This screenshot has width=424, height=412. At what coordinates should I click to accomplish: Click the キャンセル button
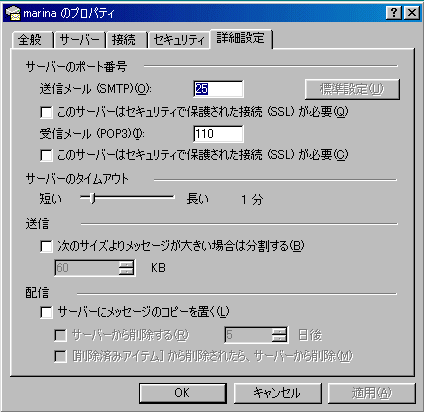[277, 393]
